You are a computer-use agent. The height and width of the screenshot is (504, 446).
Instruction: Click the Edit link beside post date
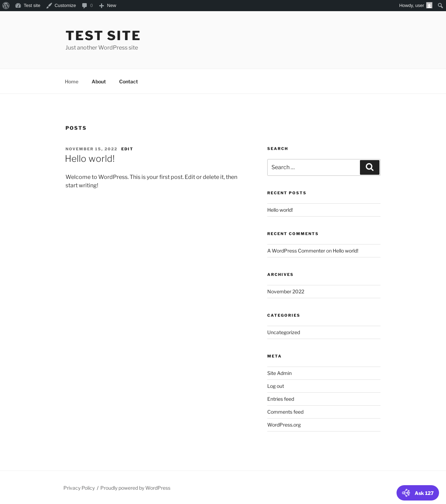pos(127,149)
